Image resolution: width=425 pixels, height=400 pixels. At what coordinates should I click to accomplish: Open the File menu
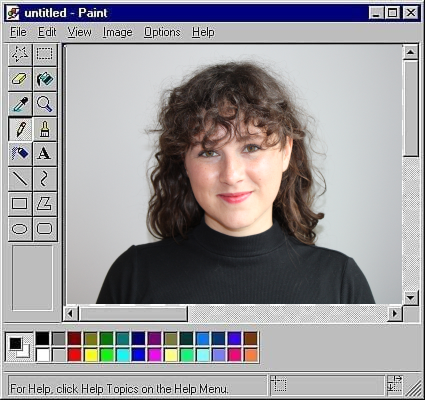click(18, 32)
